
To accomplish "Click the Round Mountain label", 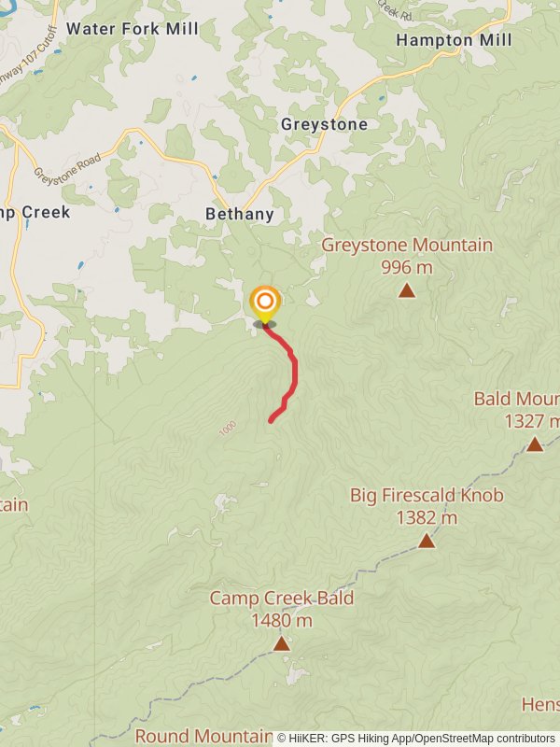I will click(203, 736).
